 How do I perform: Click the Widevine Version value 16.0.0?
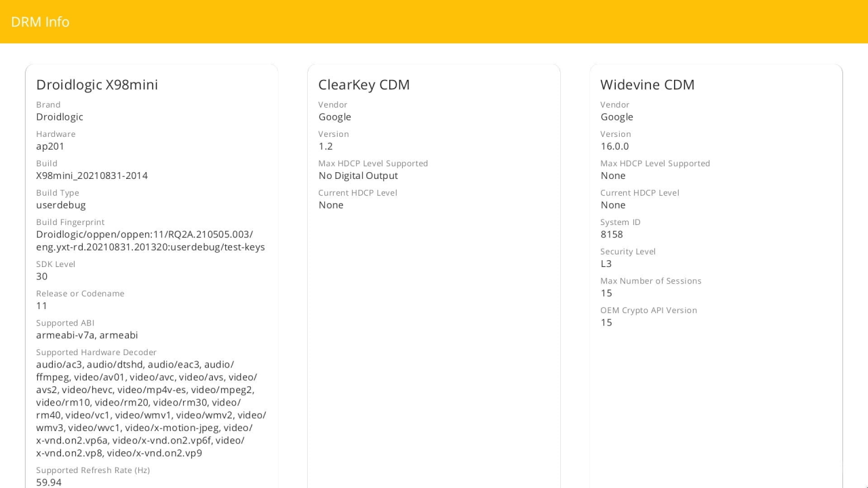pos(615,146)
